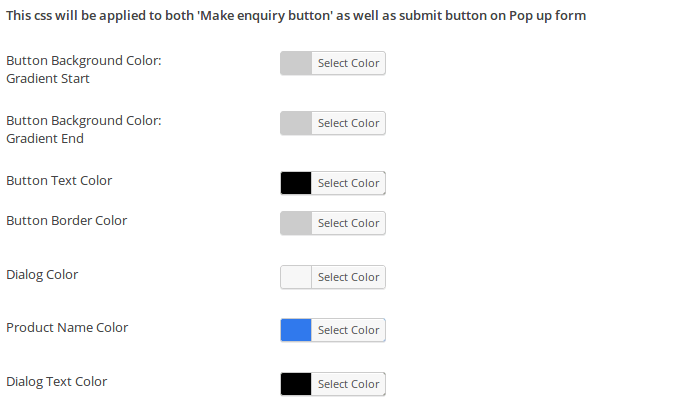Open Select Color for Button Text Color
675x416 pixels.
click(348, 183)
